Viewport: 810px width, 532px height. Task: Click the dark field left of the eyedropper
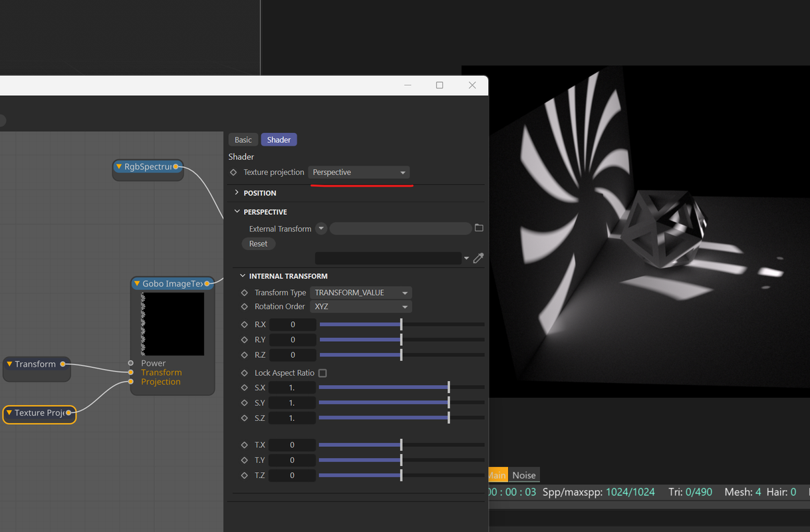pyautogui.click(x=388, y=258)
